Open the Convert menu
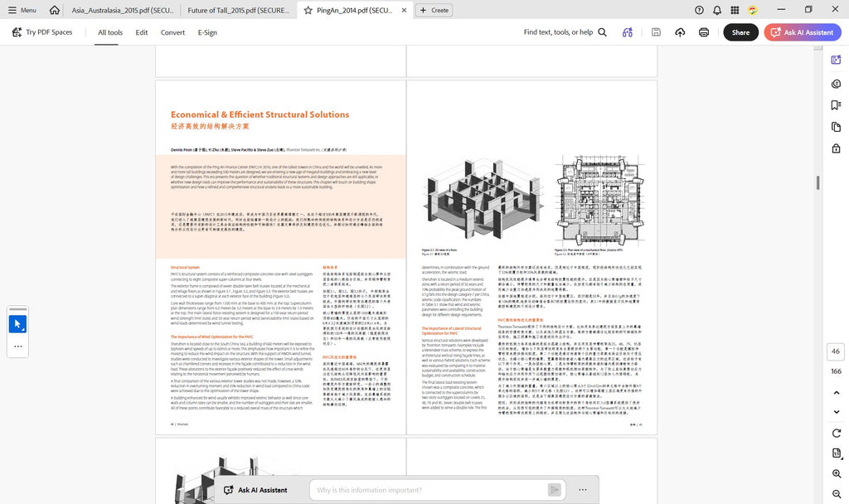Image resolution: width=849 pixels, height=504 pixels. 172,32
